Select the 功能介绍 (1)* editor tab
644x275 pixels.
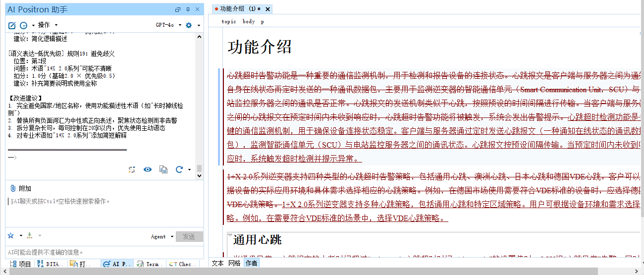(240, 9)
